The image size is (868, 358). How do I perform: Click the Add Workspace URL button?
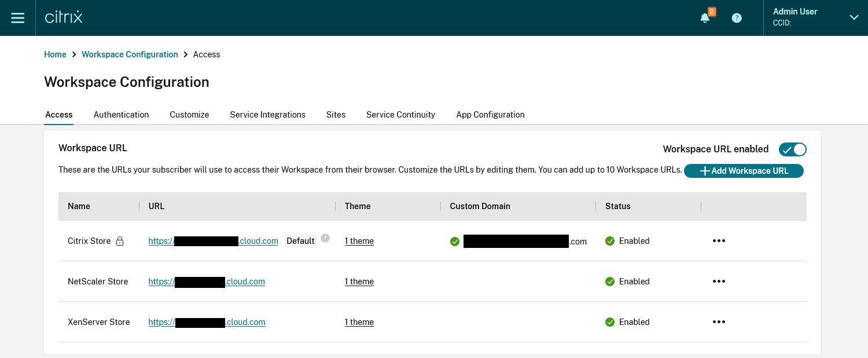click(x=744, y=171)
